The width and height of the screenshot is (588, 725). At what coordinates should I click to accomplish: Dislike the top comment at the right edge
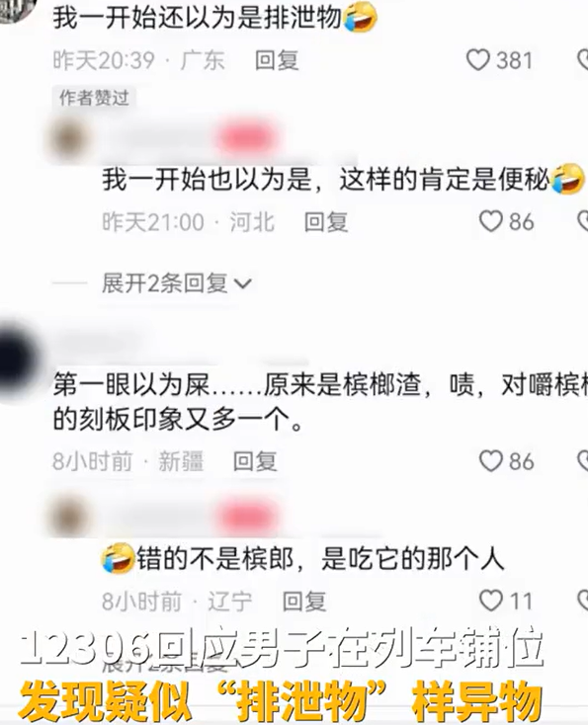583,60
